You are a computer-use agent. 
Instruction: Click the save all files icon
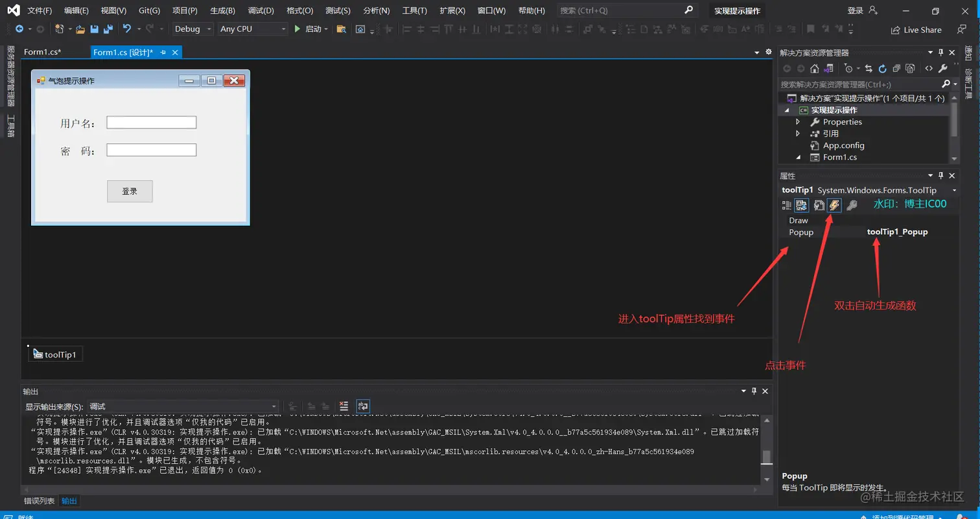click(108, 29)
